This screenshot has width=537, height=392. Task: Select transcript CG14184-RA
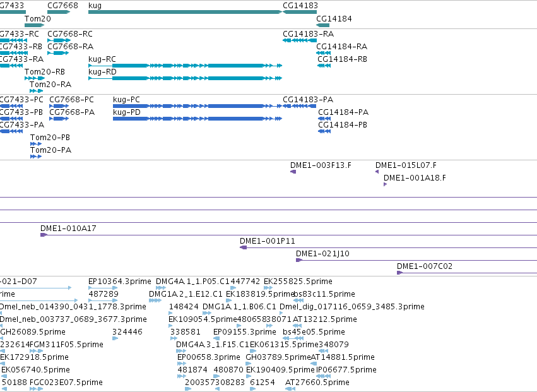point(323,53)
